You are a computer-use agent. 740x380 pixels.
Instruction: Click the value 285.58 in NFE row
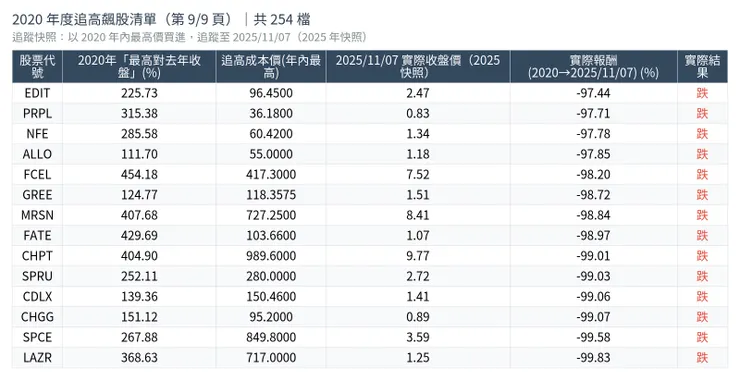[139, 134]
